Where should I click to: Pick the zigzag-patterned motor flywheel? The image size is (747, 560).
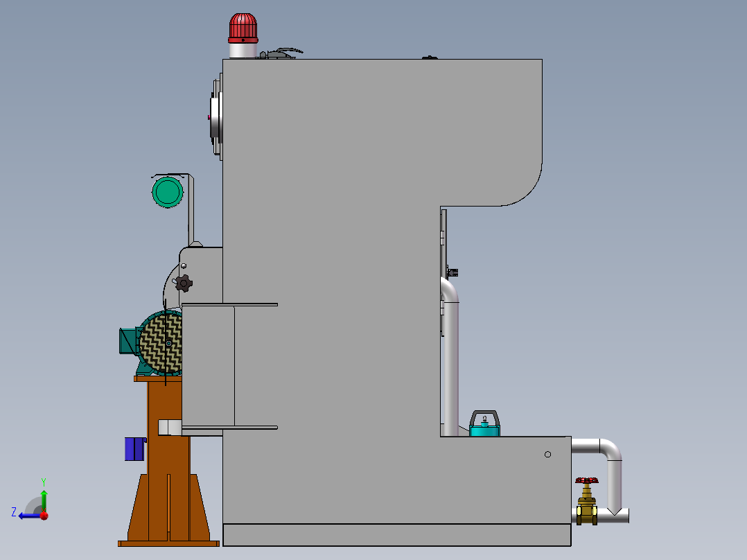pyautogui.click(x=161, y=344)
